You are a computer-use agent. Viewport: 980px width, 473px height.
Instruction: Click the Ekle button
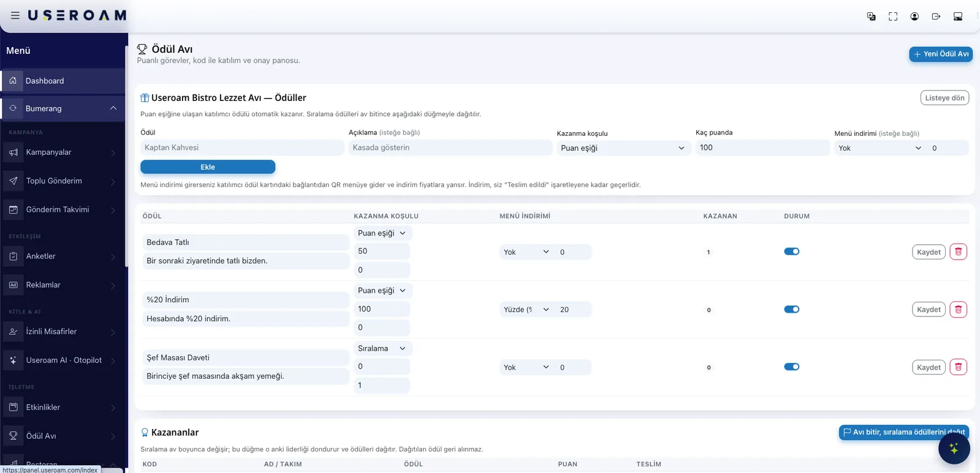[x=208, y=167]
